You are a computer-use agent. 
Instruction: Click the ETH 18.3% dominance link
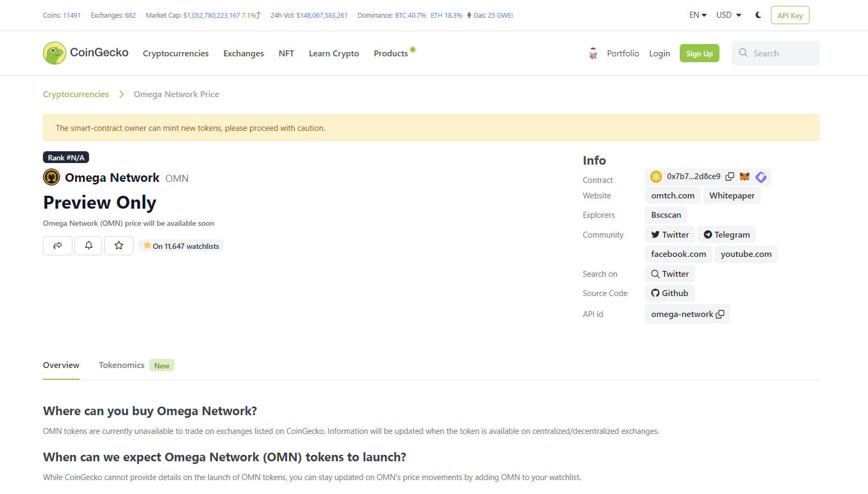tap(446, 15)
